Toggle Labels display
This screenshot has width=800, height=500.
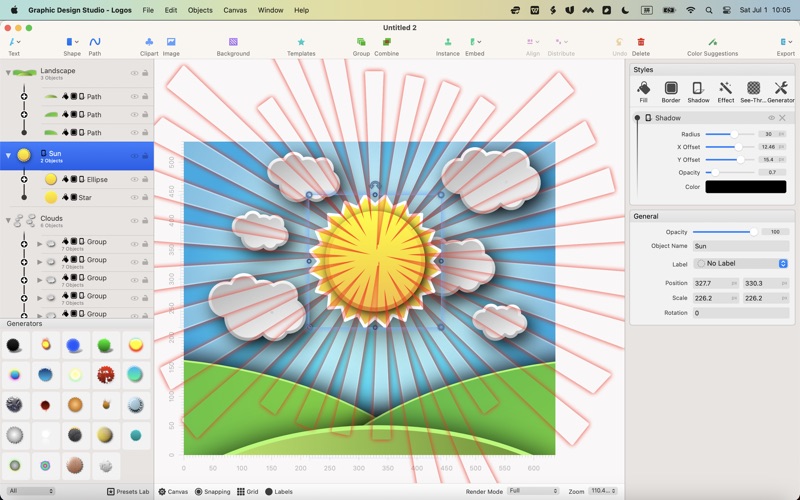pos(279,491)
